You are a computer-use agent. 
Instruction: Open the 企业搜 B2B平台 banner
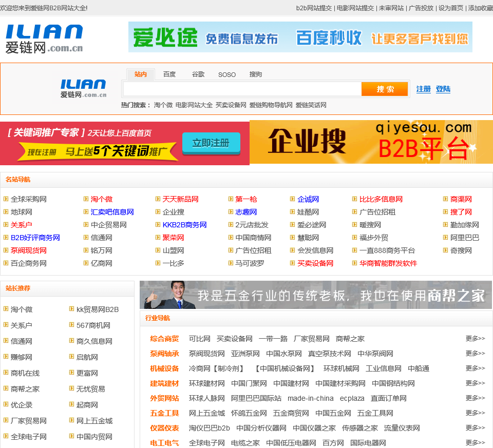pos(371,142)
